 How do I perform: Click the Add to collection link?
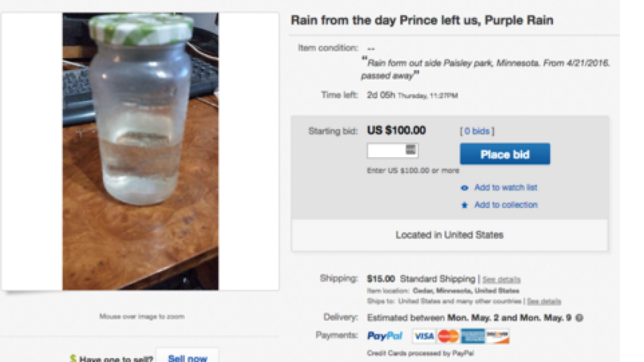pos(506,205)
